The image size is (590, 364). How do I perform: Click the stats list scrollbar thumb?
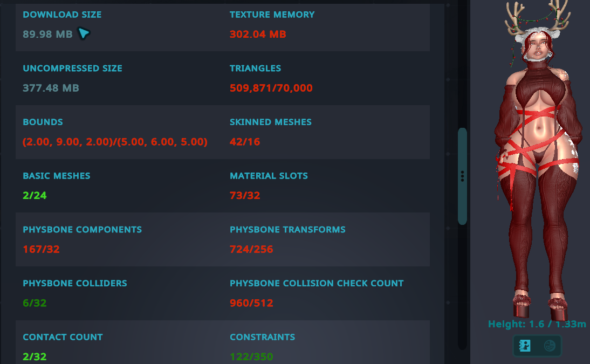(462, 176)
